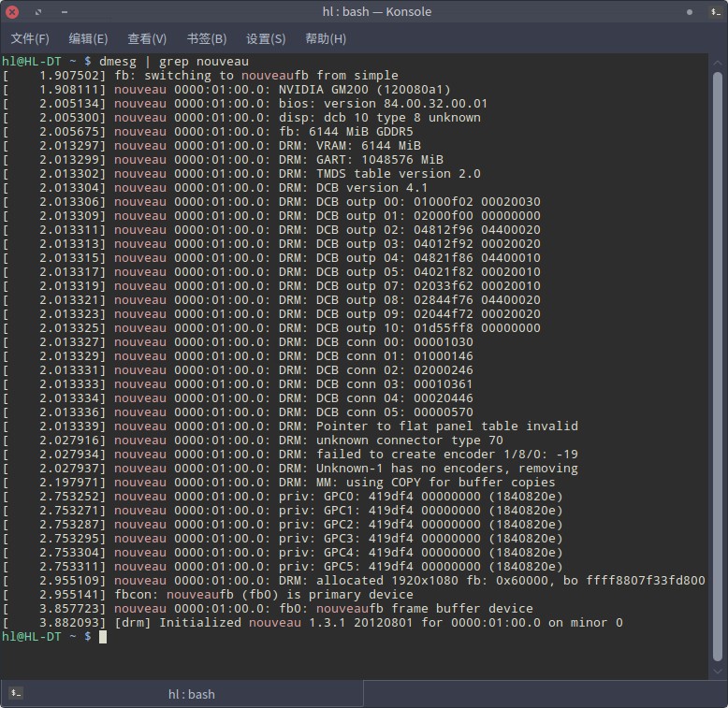The image size is (728, 708).
Task: Open the 查看(V) menu
Action: 147,38
